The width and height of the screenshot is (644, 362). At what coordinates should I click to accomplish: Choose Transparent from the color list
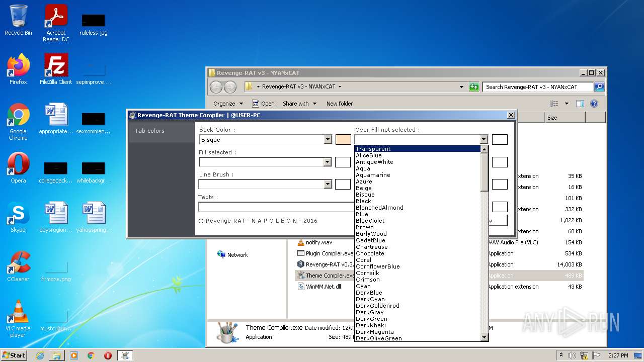(x=418, y=149)
